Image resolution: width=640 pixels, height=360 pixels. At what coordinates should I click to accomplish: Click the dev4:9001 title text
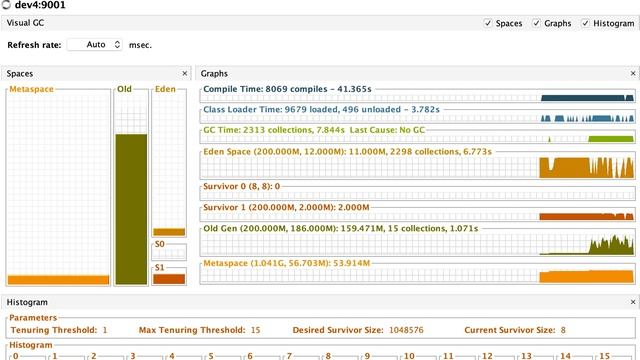(x=40, y=5)
